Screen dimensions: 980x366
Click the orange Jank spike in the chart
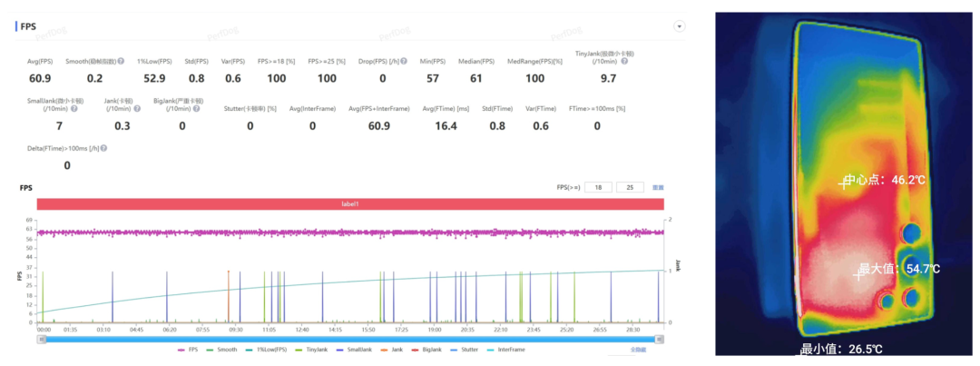(x=228, y=297)
